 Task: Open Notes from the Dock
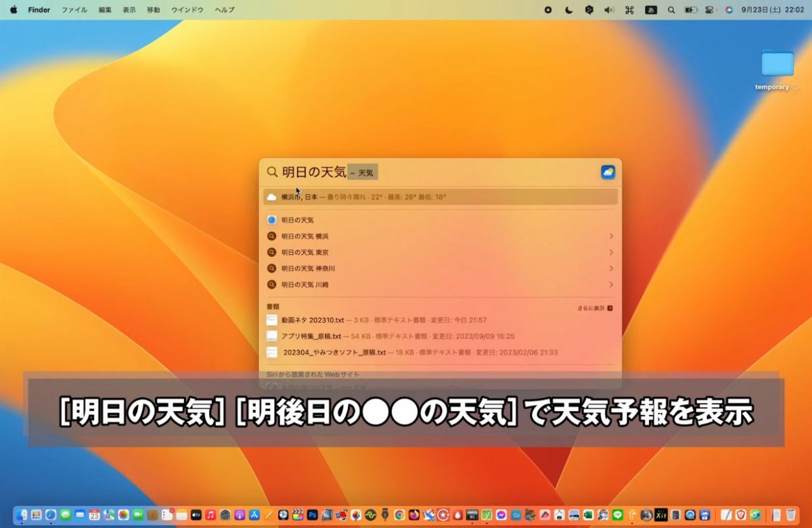coord(181,515)
